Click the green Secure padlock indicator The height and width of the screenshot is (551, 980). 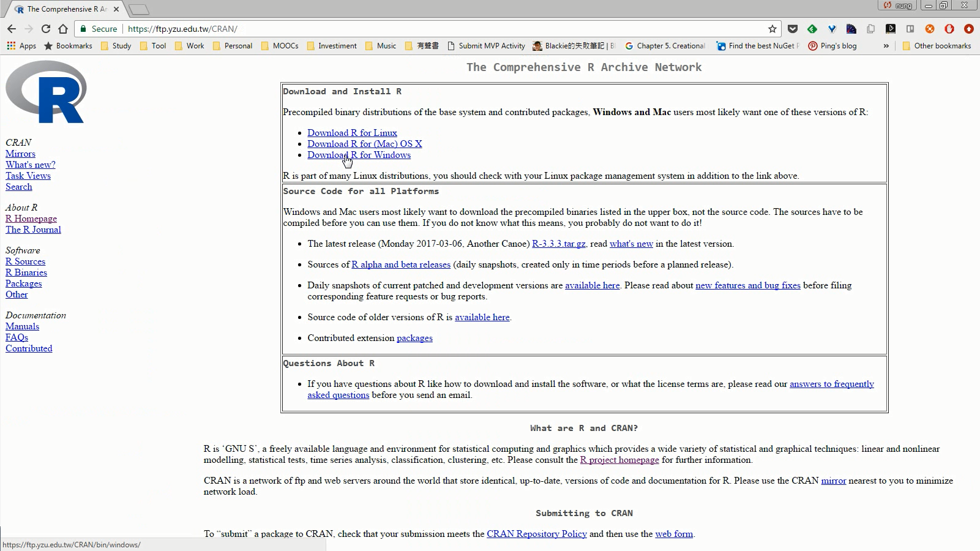pyautogui.click(x=99, y=29)
